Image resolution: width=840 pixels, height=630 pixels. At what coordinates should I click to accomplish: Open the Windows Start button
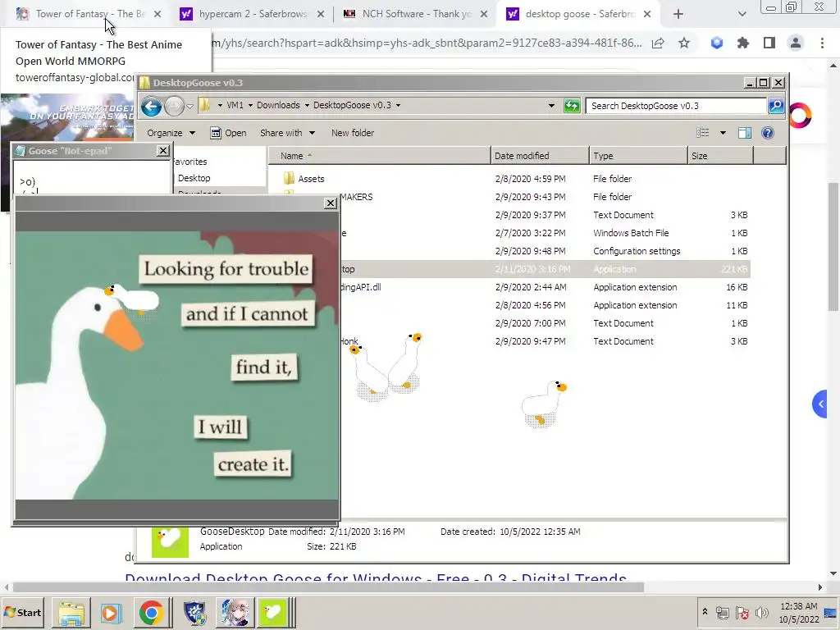[x=23, y=612]
